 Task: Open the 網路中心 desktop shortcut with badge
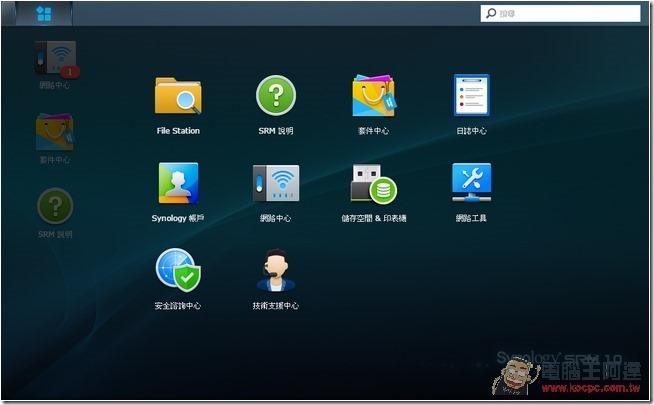click(x=55, y=59)
